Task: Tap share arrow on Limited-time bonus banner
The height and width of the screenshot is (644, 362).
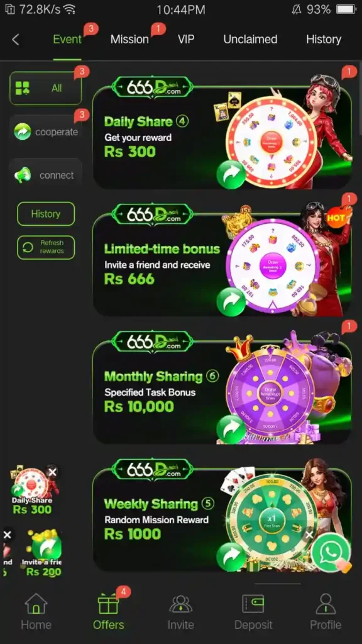Action: [x=231, y=302]
